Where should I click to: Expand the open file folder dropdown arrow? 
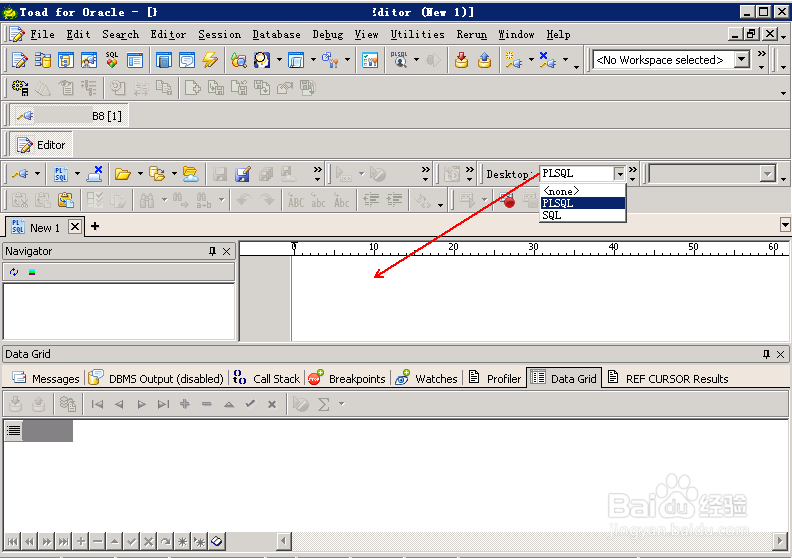[140, 174]
